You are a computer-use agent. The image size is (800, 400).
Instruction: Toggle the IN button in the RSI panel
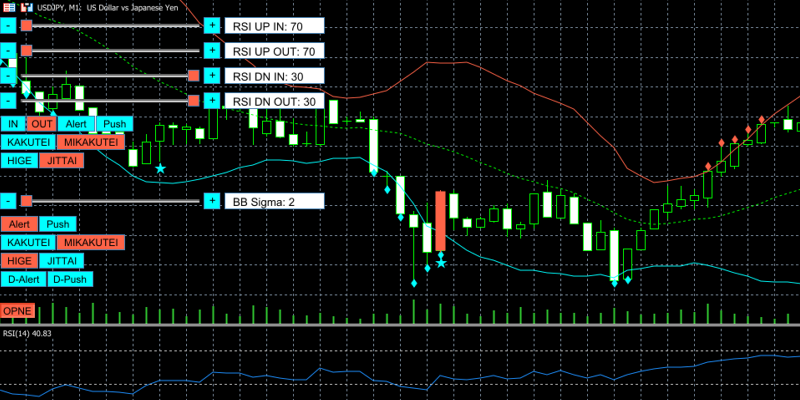point(13,124)
